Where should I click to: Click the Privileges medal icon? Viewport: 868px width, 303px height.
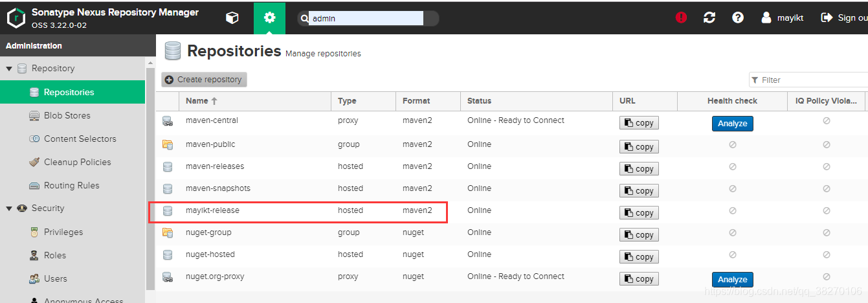34,232
